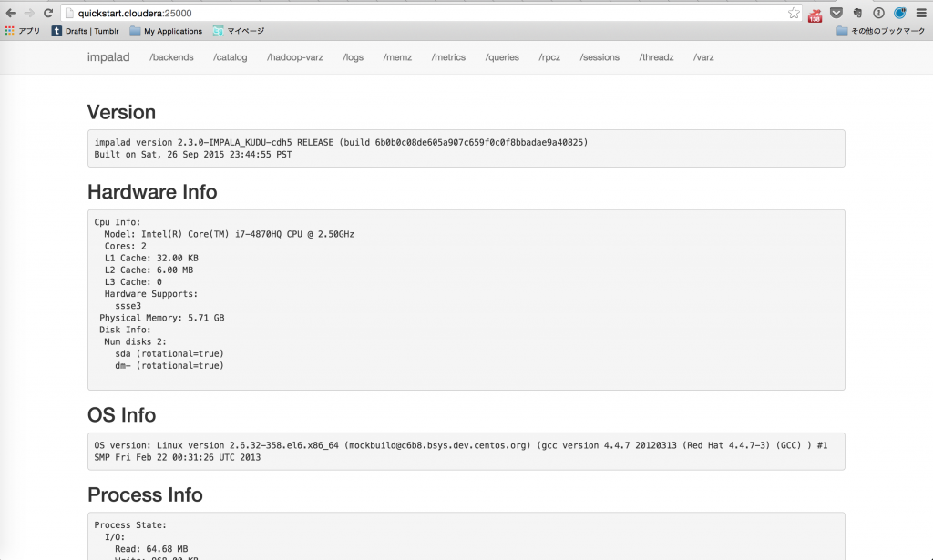Go to the /catalog page

[x=231, y=57]
